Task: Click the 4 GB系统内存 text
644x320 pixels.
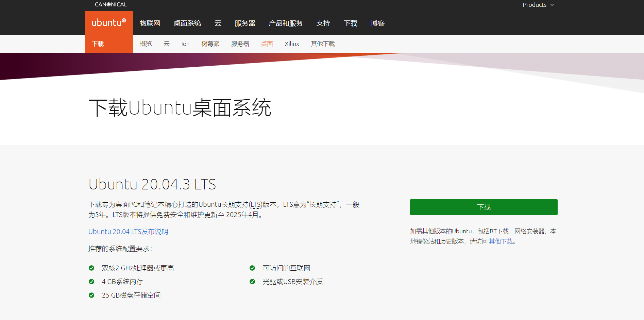Action: [x=122, y=282]
